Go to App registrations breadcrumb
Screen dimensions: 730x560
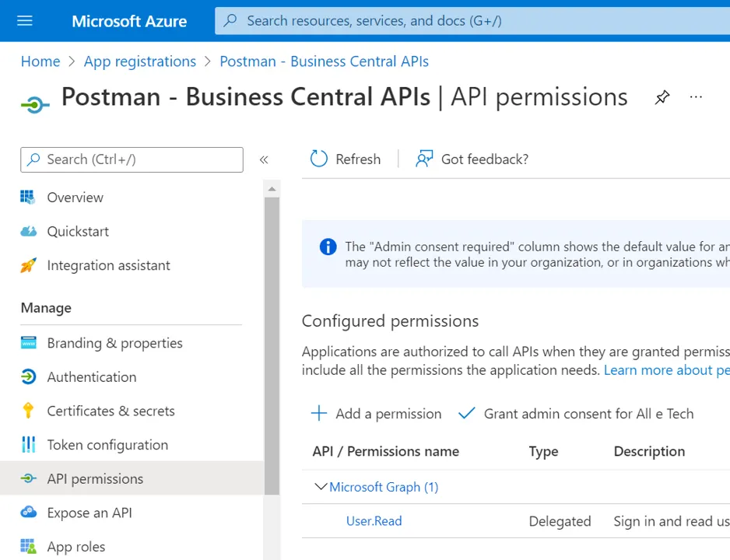click(x=140, y=61)
